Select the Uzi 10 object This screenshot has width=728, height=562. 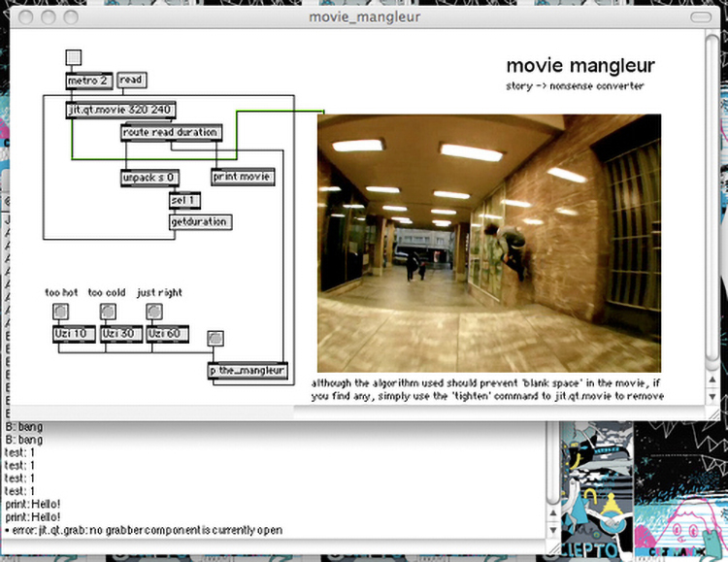tap(74, 334)
